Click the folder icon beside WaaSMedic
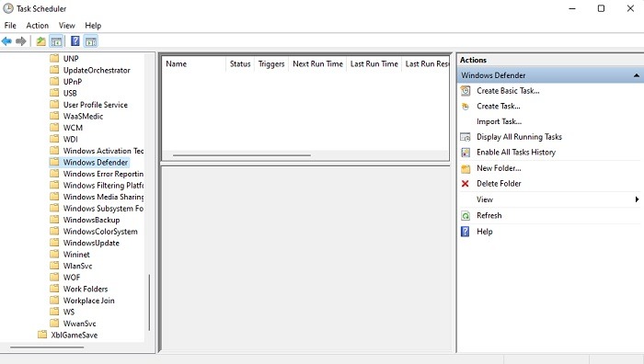This screenshot has width=644, height=364. click(x=54, y=116)
